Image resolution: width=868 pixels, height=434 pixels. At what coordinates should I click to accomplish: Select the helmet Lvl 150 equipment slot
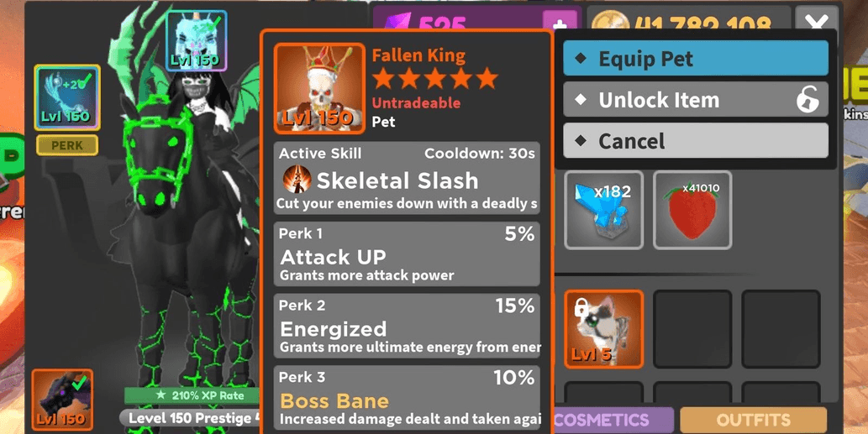click(196, 41)
